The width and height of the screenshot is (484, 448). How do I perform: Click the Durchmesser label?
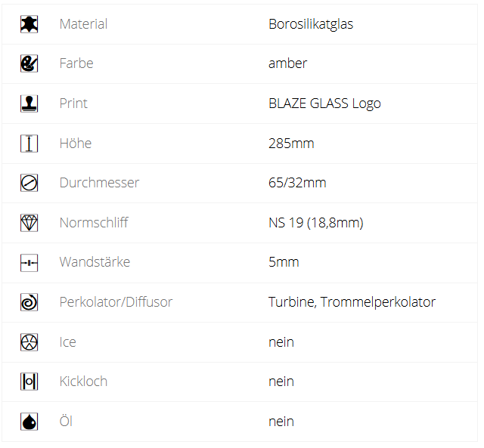point(99,183)
